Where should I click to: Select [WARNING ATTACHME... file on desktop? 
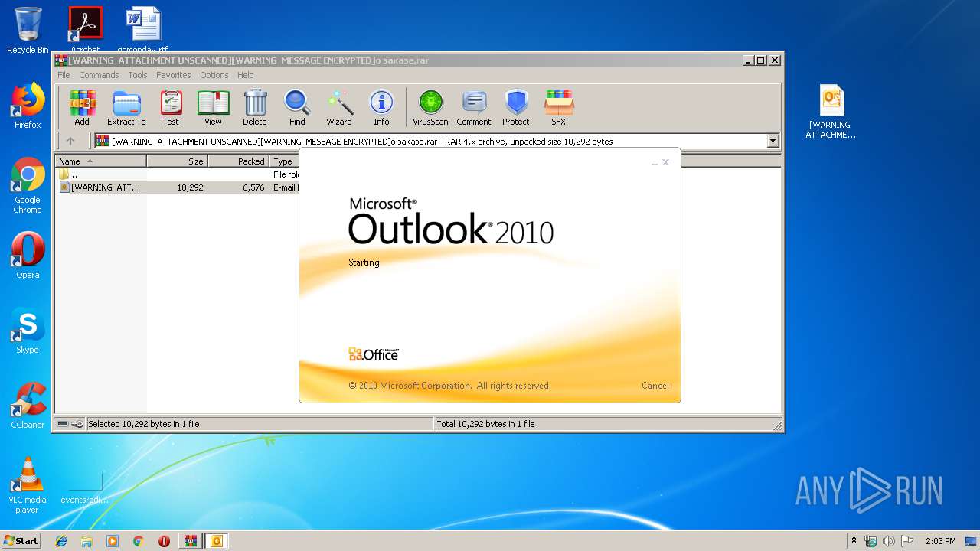point(831,112)
